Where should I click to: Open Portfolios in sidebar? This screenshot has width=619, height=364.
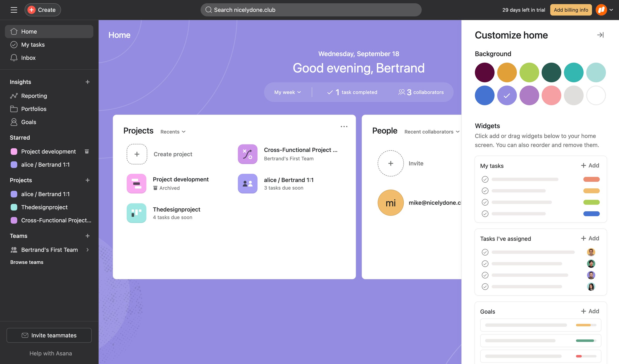(49, 109)
